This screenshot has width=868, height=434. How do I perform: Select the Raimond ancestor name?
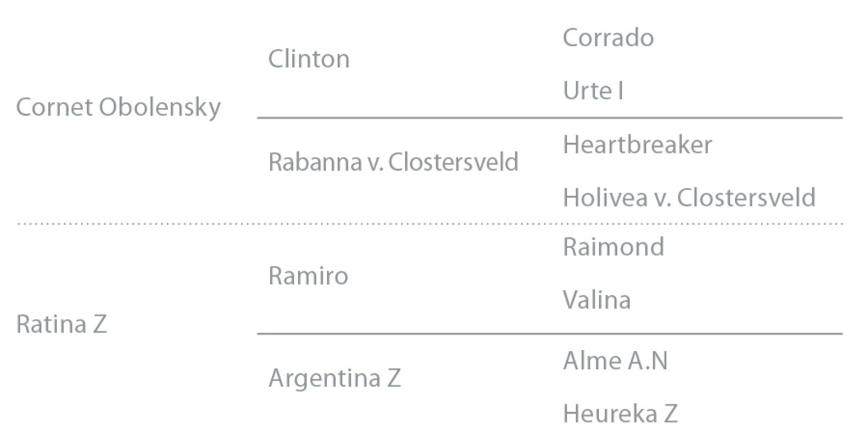coord(613,247)
